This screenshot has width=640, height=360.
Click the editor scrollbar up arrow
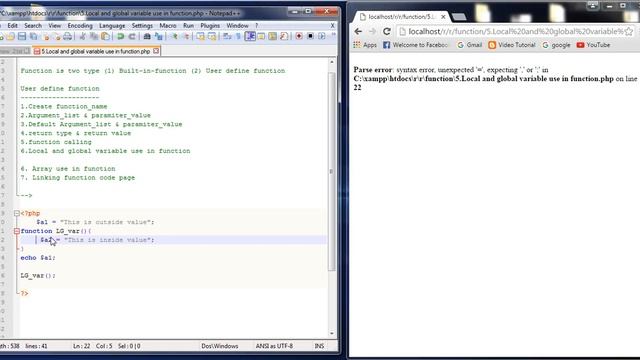pos(331,62)
